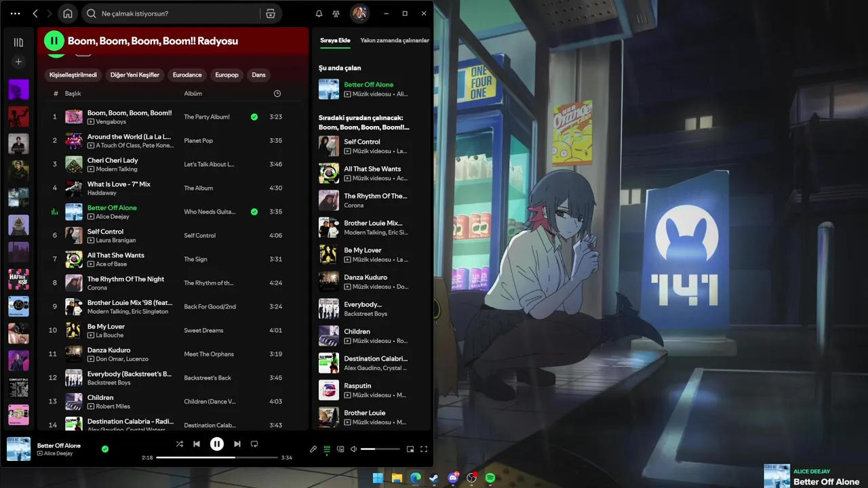Open the Connect to a device icon

click(340, 449)
